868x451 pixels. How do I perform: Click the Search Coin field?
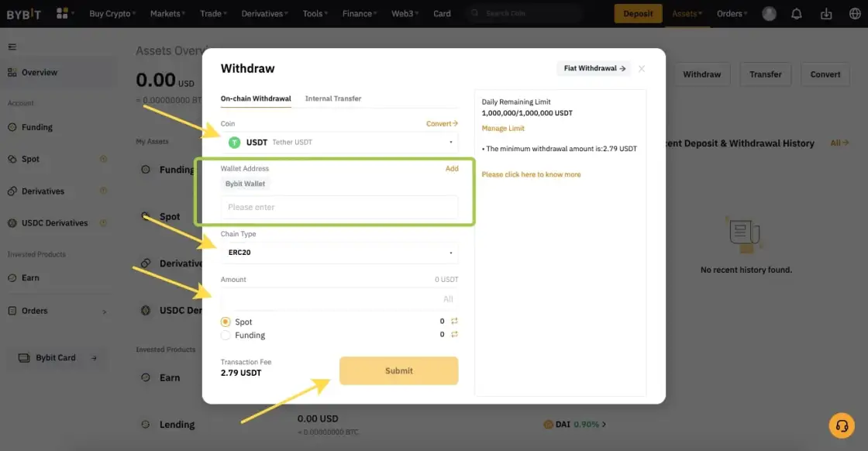click(x=525, y=13)
